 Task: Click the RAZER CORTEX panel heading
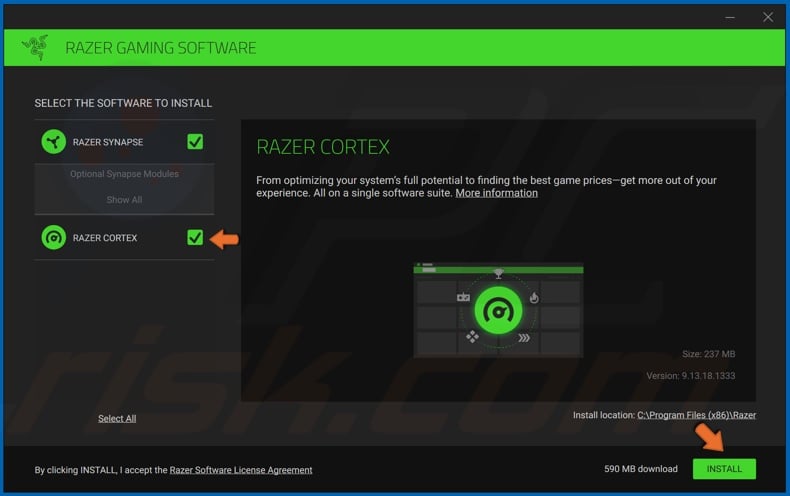pos(323,147)
